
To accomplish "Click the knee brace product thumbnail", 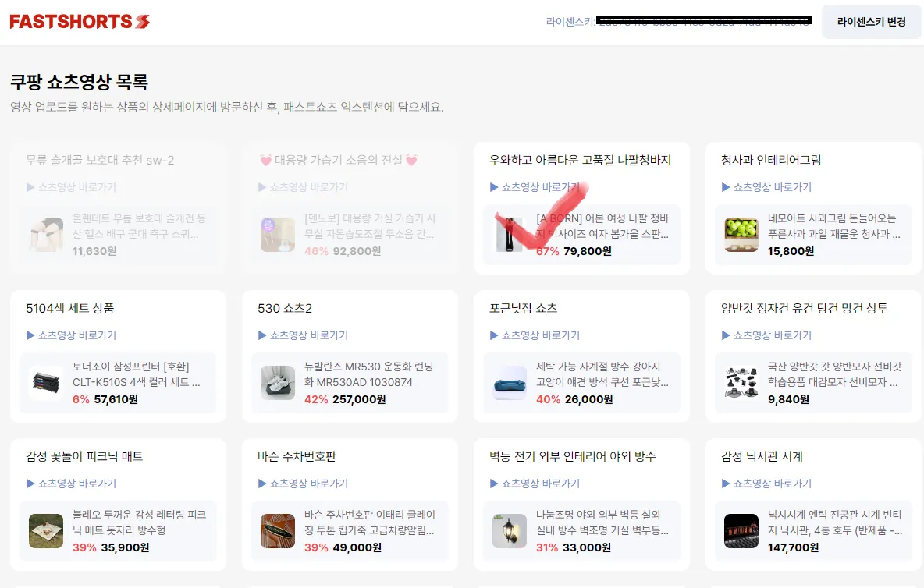I will (46, 235).
